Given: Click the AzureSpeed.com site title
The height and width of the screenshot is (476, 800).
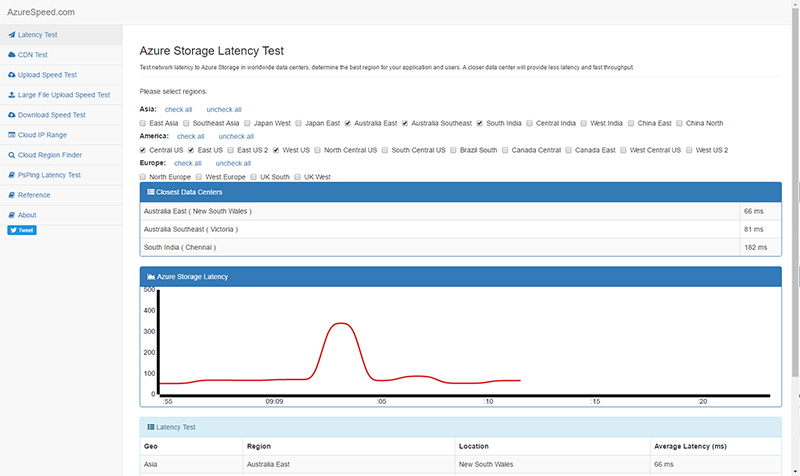Looking at the screenshot, I should pos(38,12).
